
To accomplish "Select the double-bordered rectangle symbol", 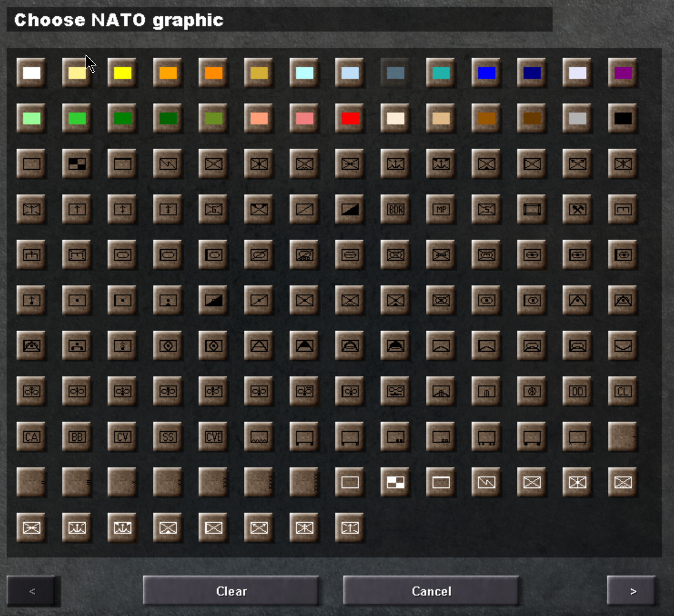I will pos(532,209).
